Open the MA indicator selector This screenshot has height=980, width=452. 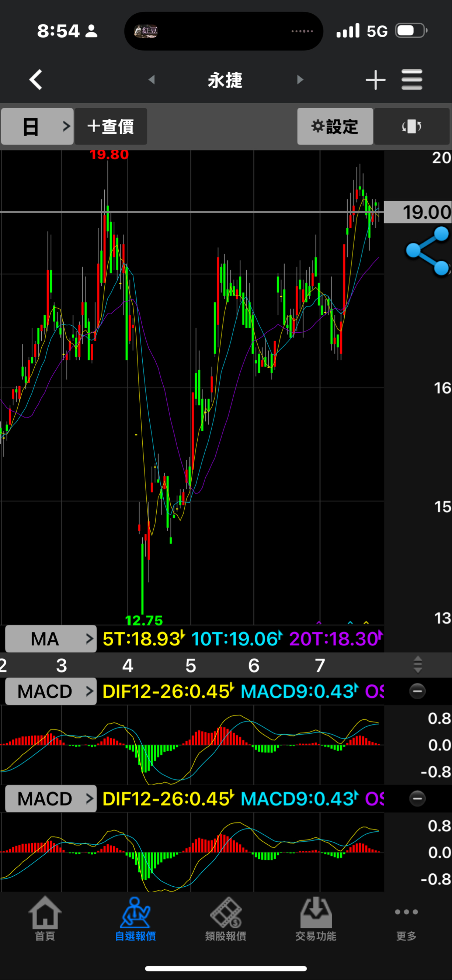51,639
